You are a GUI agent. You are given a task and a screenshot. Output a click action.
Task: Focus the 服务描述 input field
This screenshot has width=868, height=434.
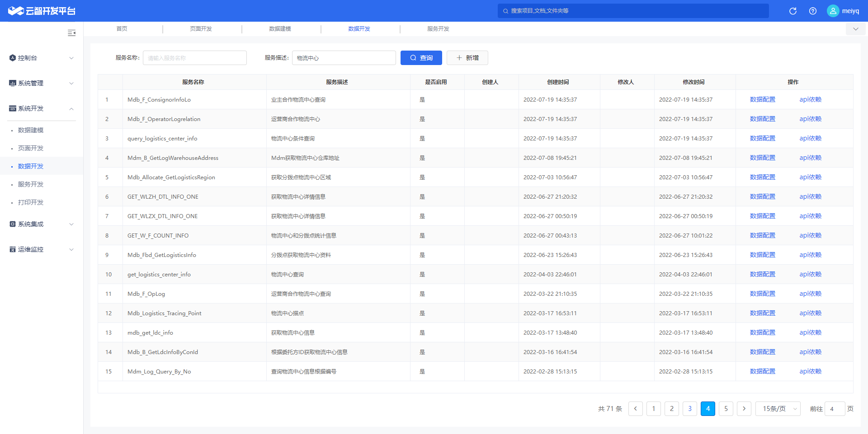344,58
